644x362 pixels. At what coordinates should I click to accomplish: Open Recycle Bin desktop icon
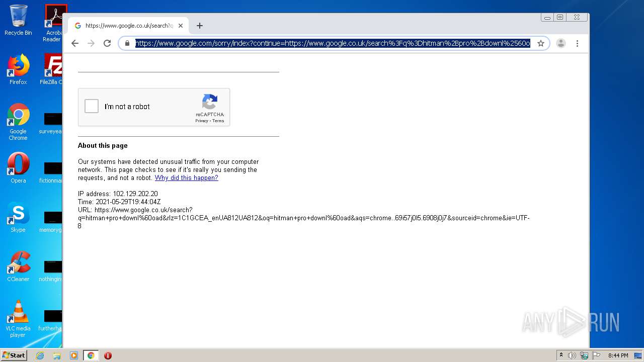coord(18,20)
